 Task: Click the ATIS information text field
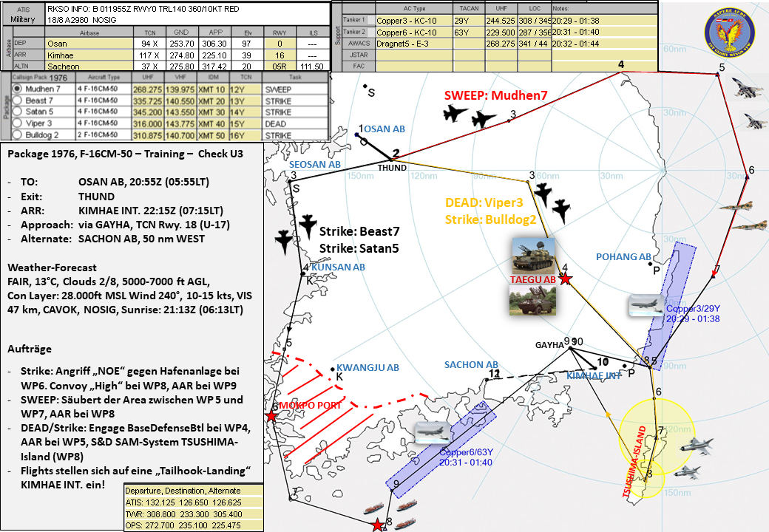click(x=188, y=14)
